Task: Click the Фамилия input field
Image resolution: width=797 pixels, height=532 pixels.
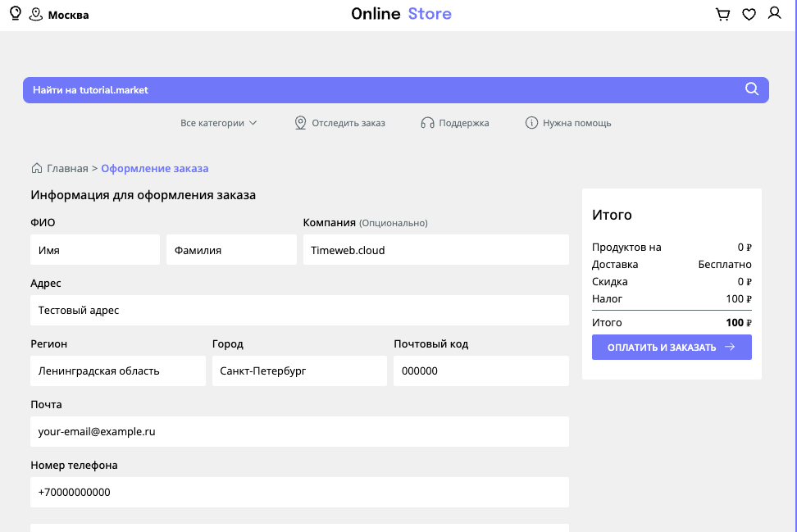Action: point(231,250)
